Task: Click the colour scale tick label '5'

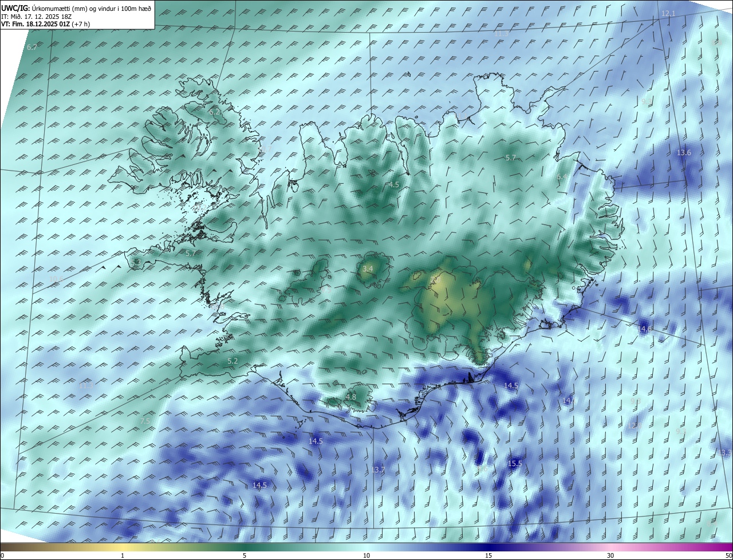Action: click(245, 556)
